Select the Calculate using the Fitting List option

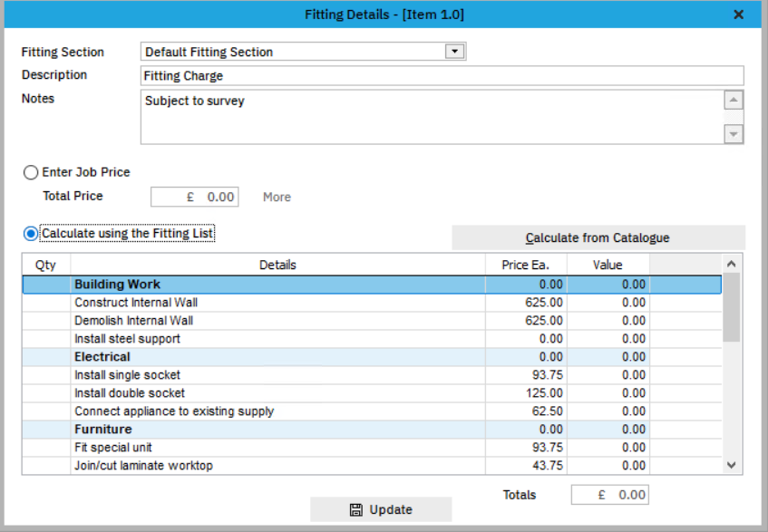30,233
